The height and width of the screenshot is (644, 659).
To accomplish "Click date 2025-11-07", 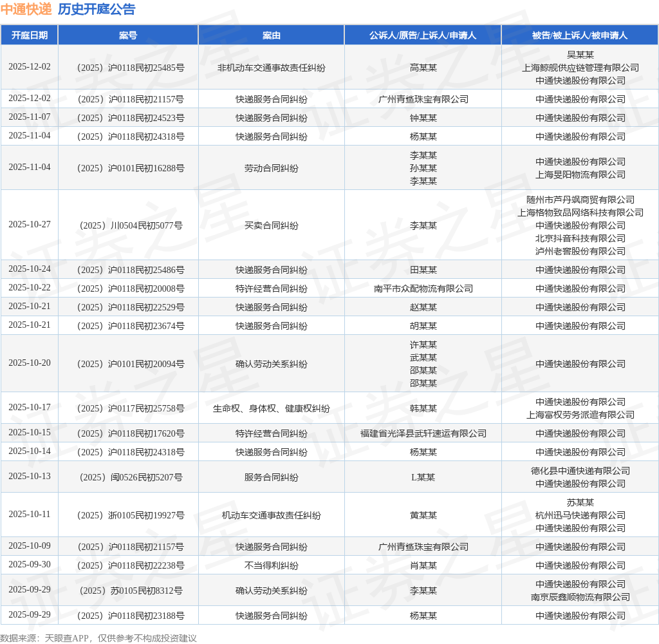I will pos(30,117).
